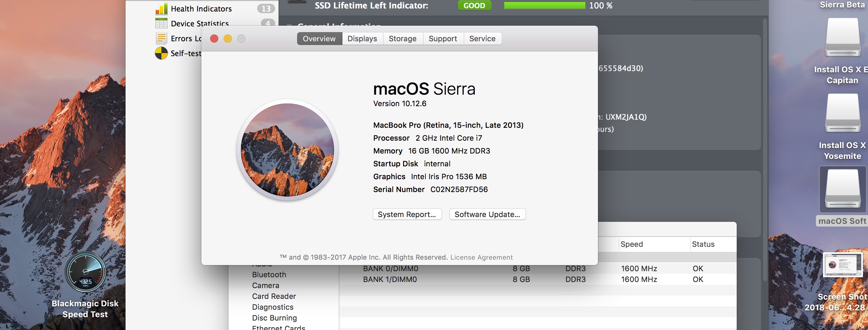Click the Software Update... button

[x=487, y=214]
